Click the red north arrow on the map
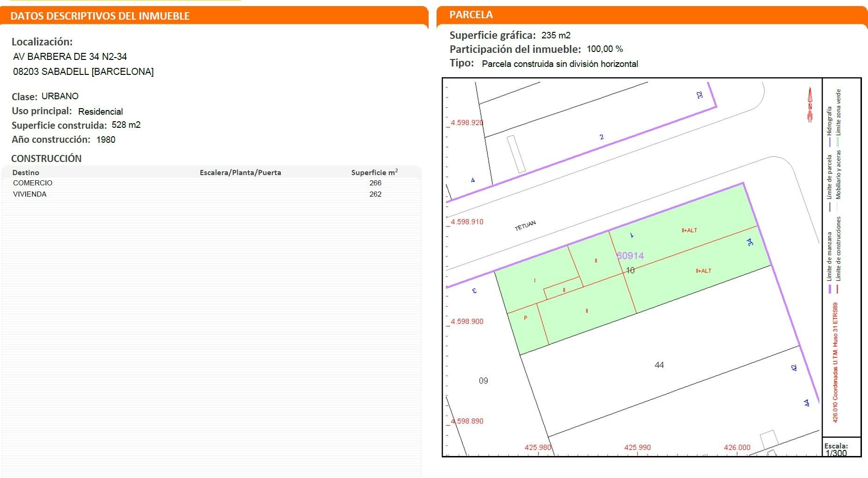 pyautogui.click(x=810, y=104)
